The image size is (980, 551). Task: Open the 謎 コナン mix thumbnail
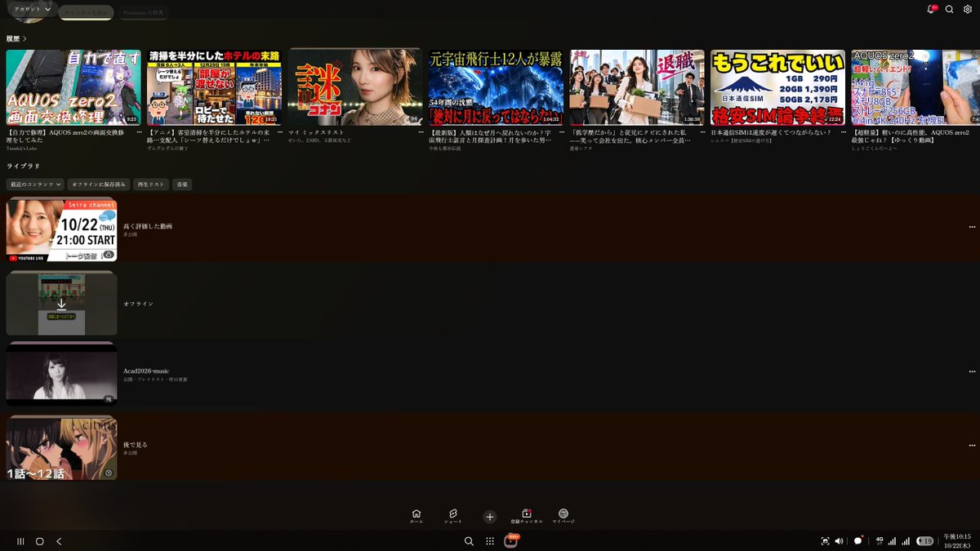354,87
